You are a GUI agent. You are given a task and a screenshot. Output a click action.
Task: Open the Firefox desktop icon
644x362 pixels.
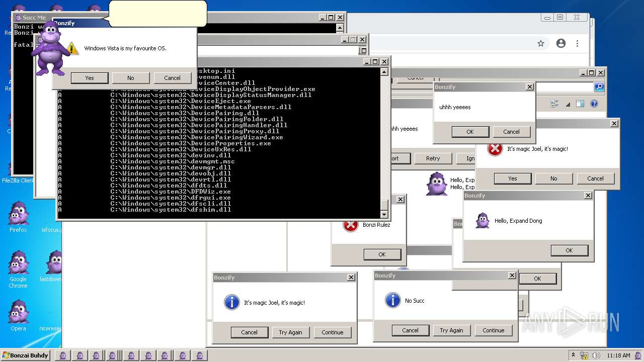[x=18, y=217]
